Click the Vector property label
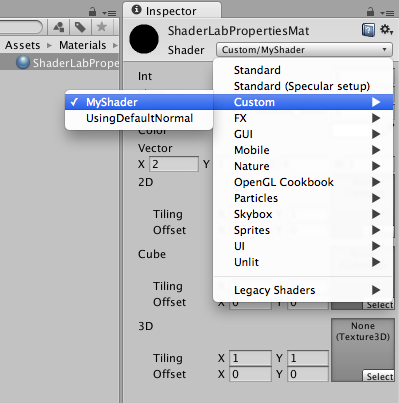 (155, 148)
